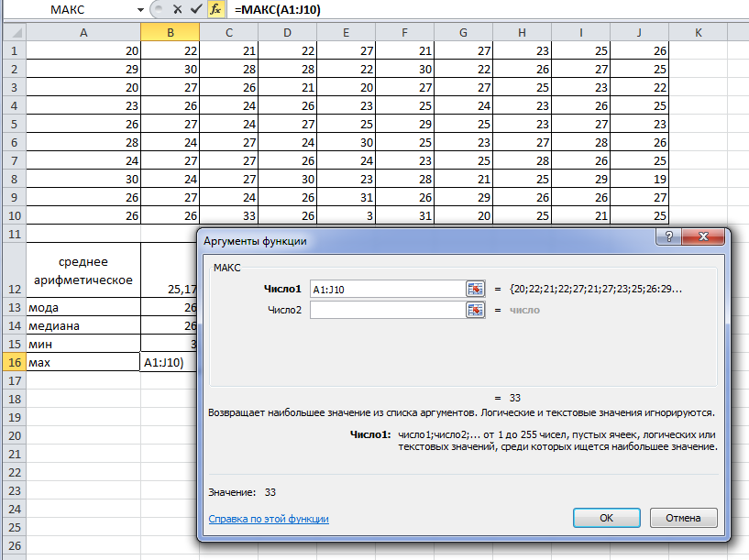Collapse dialog via Число2 range selector icon
Viewport: 749px width, 560px height.
[475, 310]
